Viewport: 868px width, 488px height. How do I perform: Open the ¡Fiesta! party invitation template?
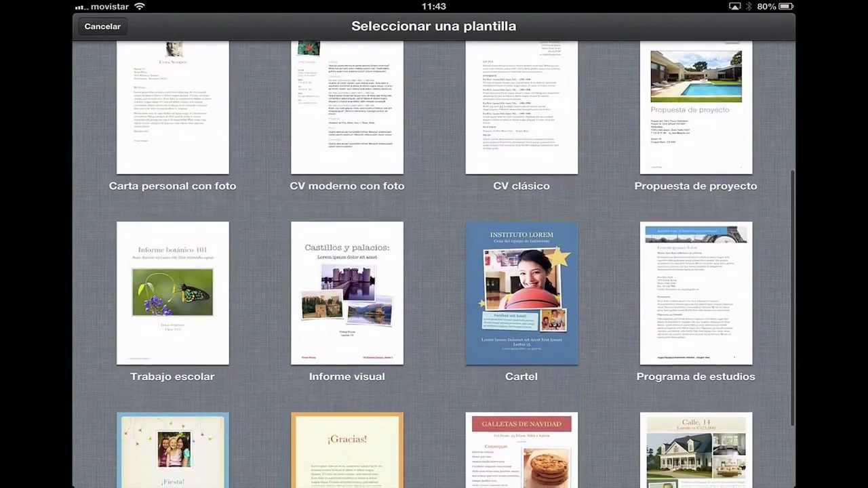coord(173,450)
